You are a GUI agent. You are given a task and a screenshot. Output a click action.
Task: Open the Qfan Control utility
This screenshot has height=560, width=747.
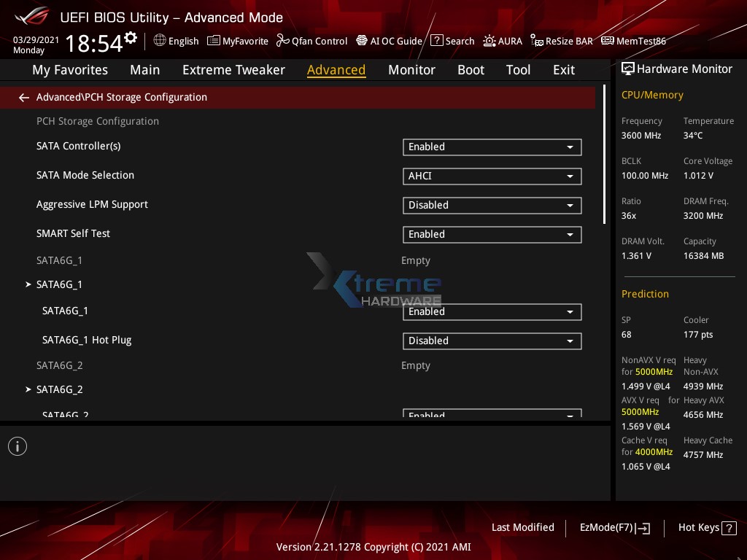[311, 41]
